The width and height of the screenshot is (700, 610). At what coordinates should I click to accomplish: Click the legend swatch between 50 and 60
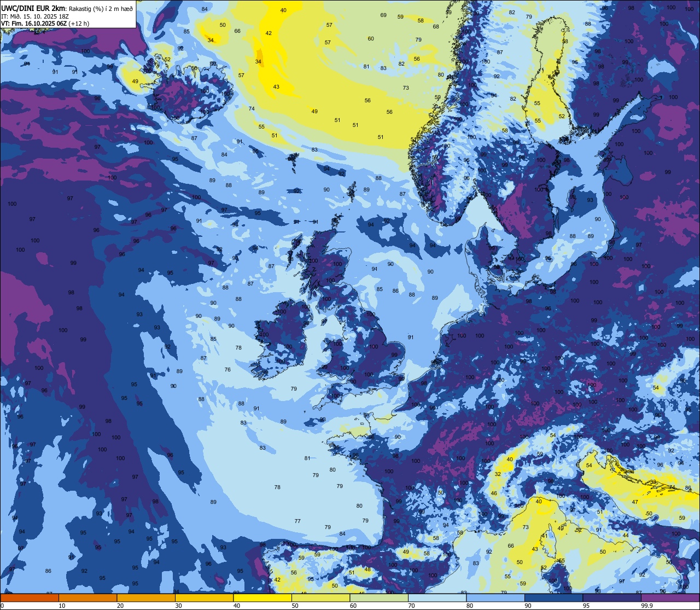(x=320, y=597)
